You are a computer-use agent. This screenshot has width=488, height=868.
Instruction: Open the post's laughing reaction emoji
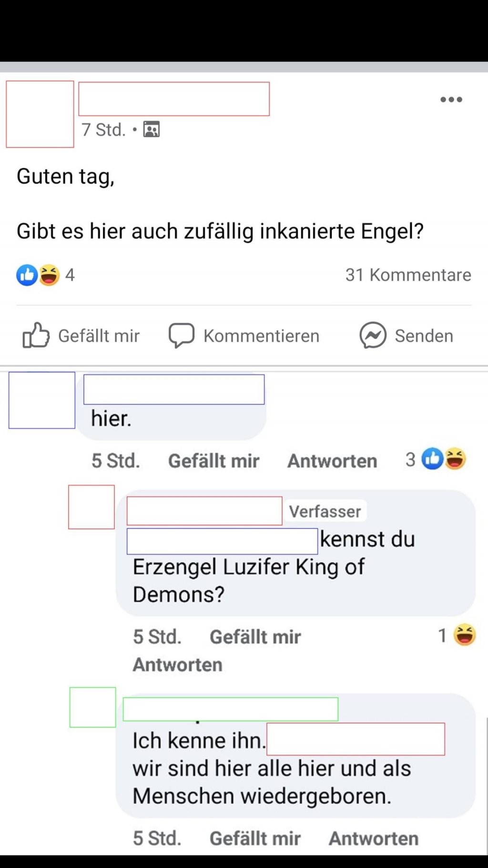pyautogui.click(x=49, y=275)
